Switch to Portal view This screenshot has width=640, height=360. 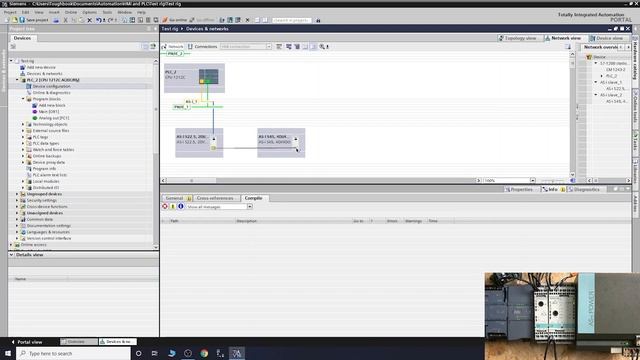(27, 342)
